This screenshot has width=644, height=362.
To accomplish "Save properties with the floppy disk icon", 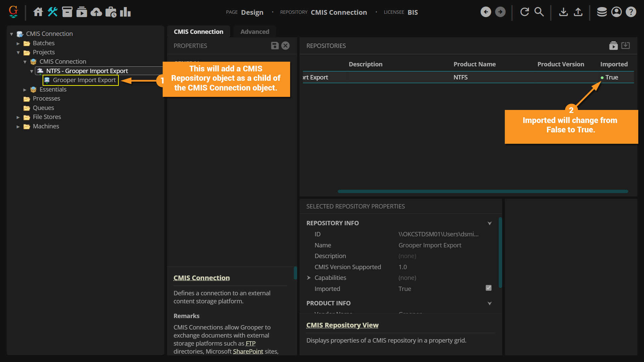I will pyautogui.click(x=275, y=46).
